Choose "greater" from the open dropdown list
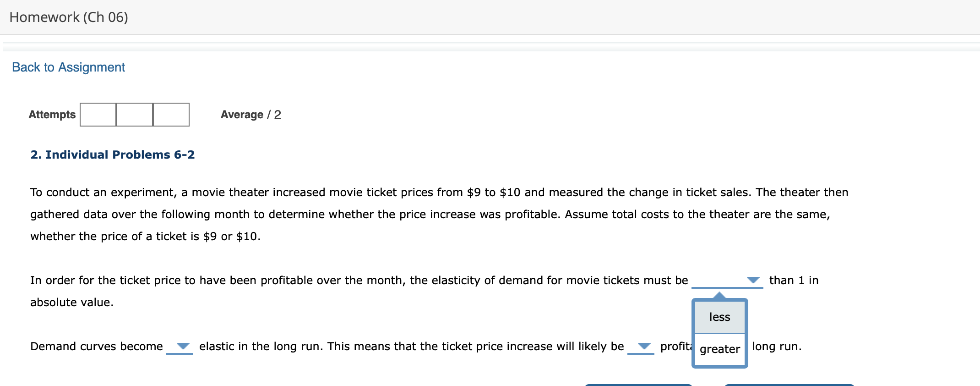 719,349
